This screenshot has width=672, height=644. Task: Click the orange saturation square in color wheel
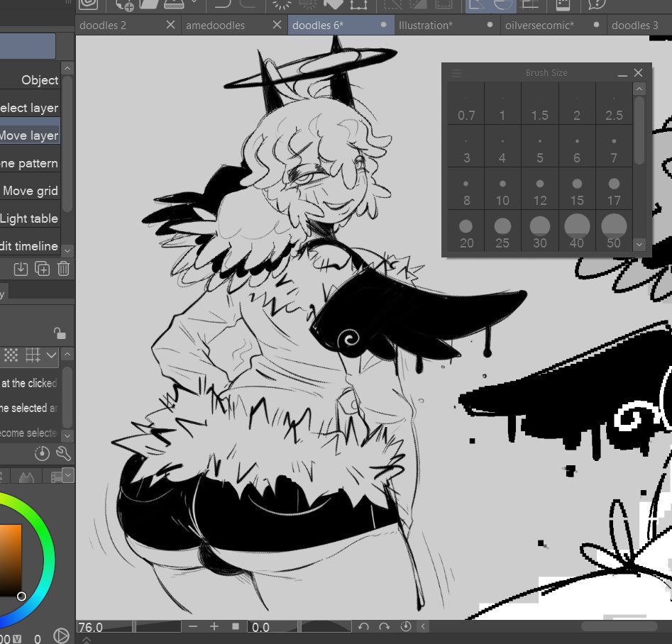click(x=10, y=560)
